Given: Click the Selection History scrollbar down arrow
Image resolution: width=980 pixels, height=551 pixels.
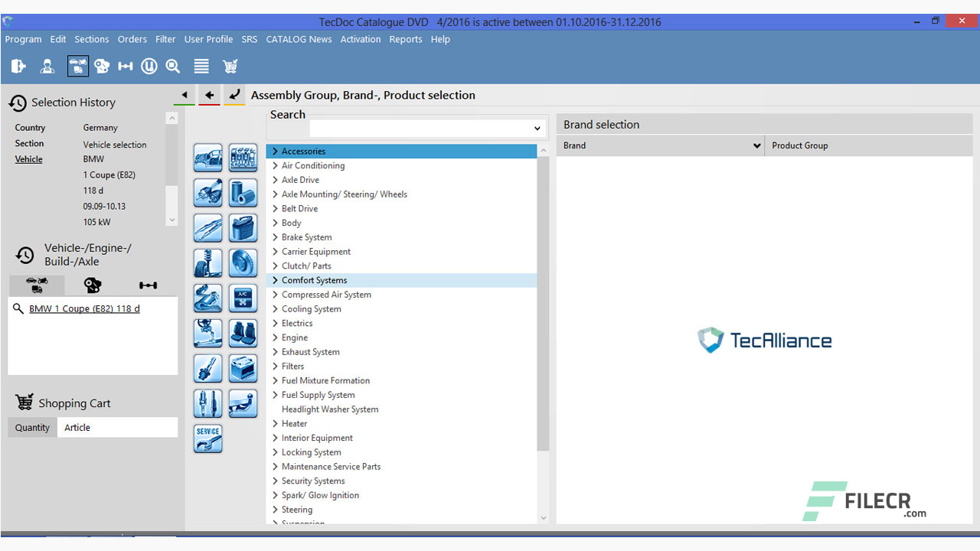Looking at the screenshot, I should 171,220.
